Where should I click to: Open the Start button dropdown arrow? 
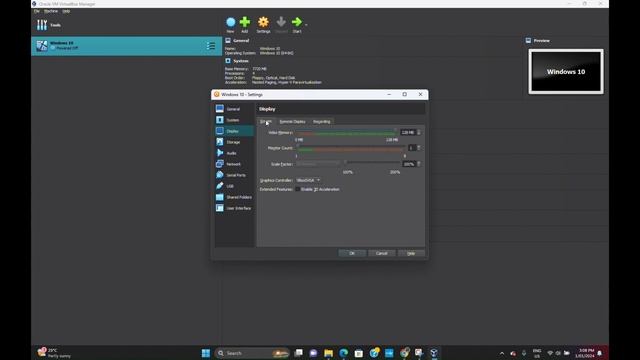point(306,24)
